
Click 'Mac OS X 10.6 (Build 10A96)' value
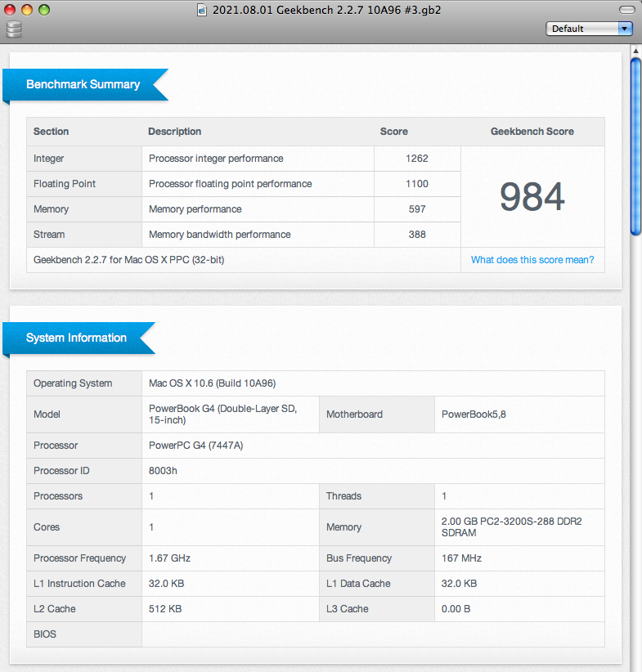(213, 383)
